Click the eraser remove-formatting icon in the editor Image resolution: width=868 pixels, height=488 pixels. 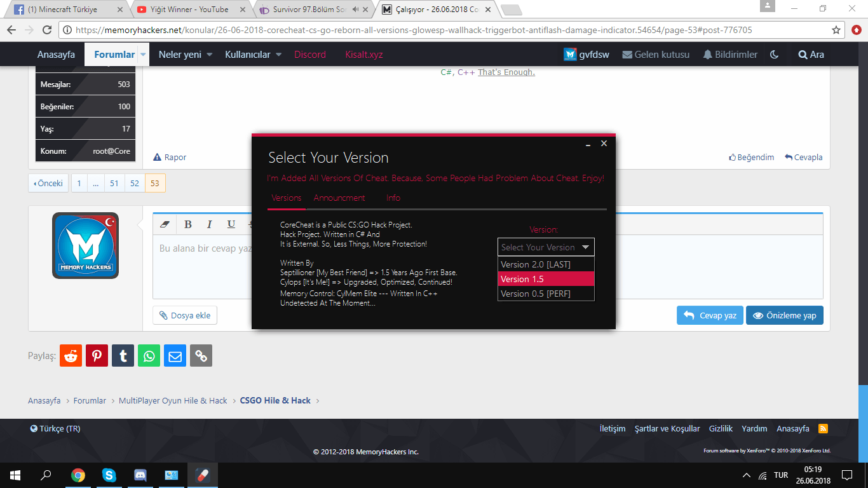coord(165,224)
